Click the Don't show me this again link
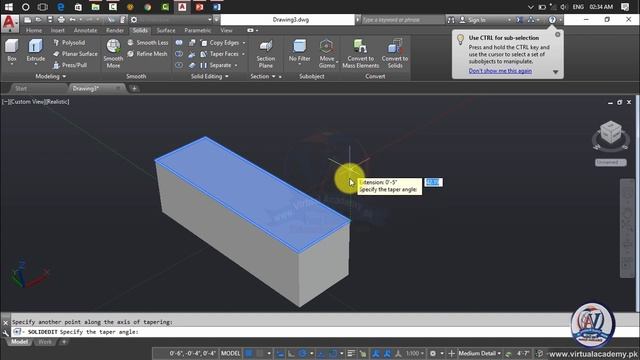This screenshot has height=360, width=640. point(500,71)
